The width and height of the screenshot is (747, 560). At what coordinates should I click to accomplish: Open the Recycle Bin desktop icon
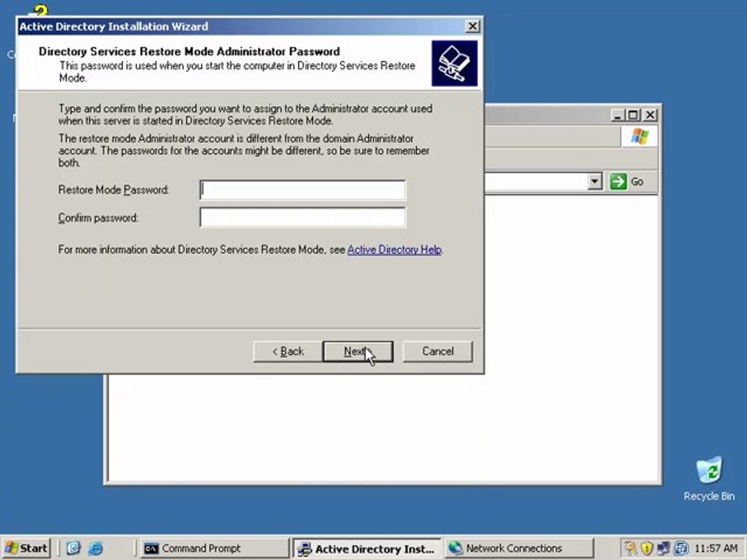pos(709,478)
